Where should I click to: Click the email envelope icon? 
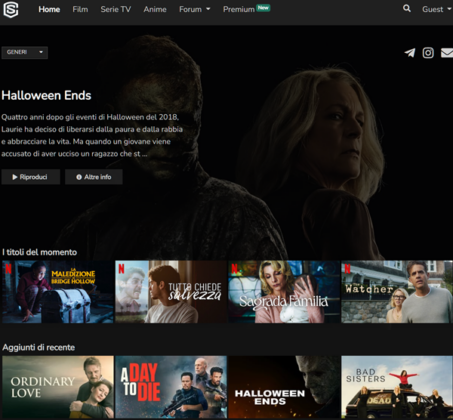point(447,53)
